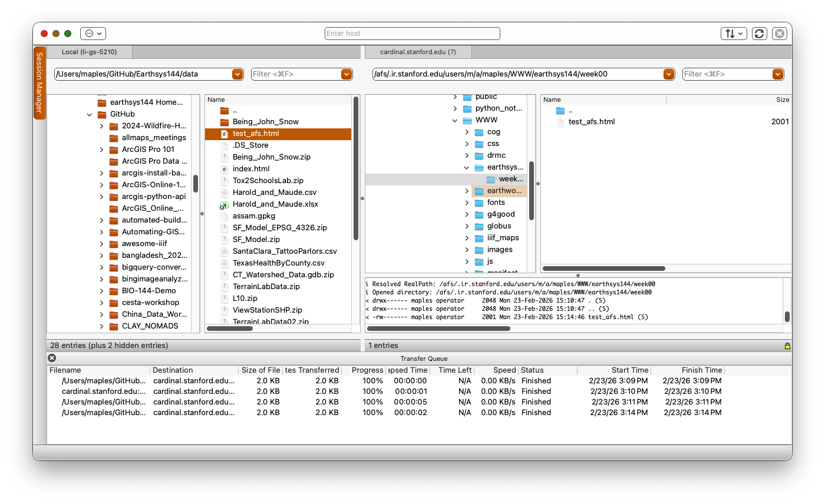The width and height of the screenshot is (825, 504).
Task: Click the index.html file icon
Action: [225, 168]
